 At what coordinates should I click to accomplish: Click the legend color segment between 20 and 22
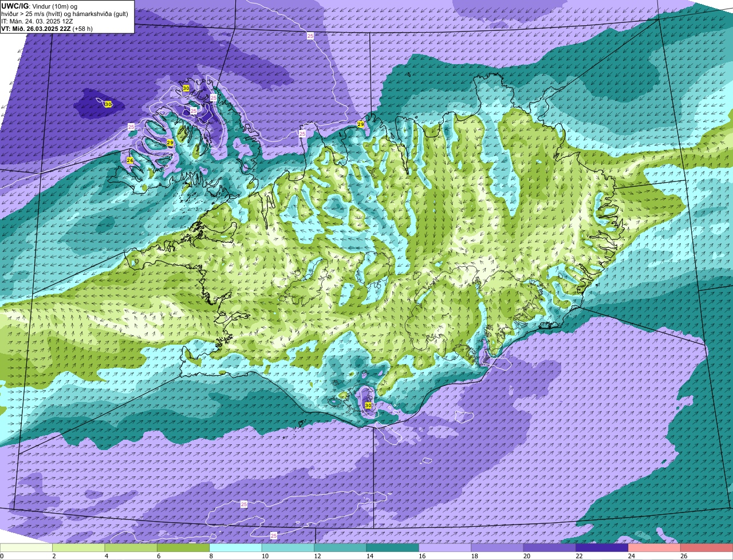coord(550,548)
